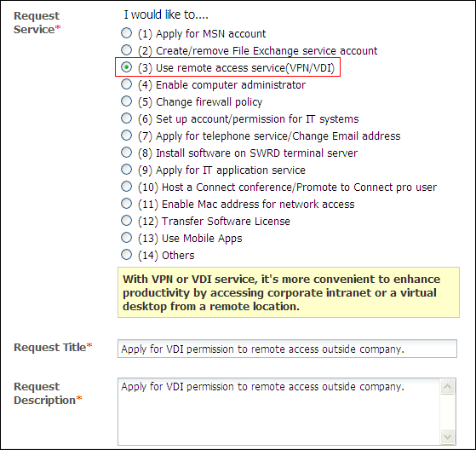
Task: Click the Request Service field label
Action: pyautogui.click(x=37, y=22)
